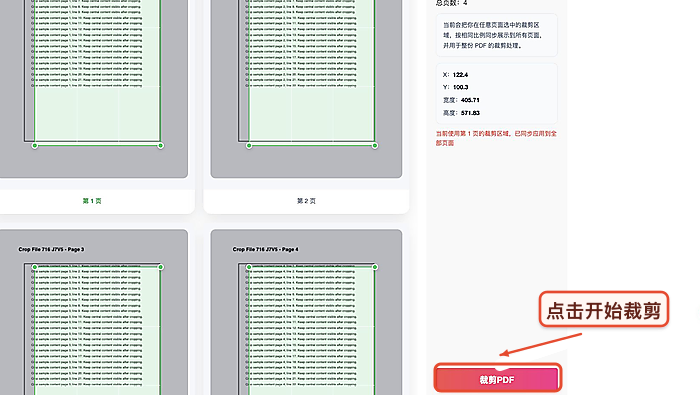Select the 第 2 页 label

pyautogui.click(x=306, y=201)
